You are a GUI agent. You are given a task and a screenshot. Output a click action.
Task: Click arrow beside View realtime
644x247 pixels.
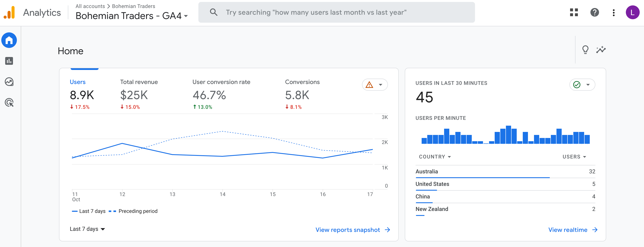[x=595, y=230]
